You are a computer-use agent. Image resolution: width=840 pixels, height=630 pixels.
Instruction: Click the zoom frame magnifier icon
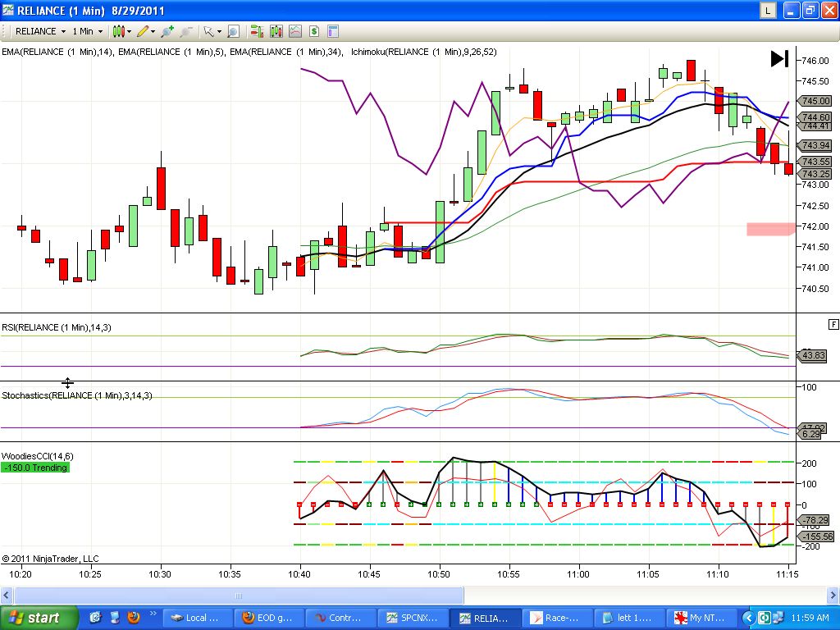233,32
